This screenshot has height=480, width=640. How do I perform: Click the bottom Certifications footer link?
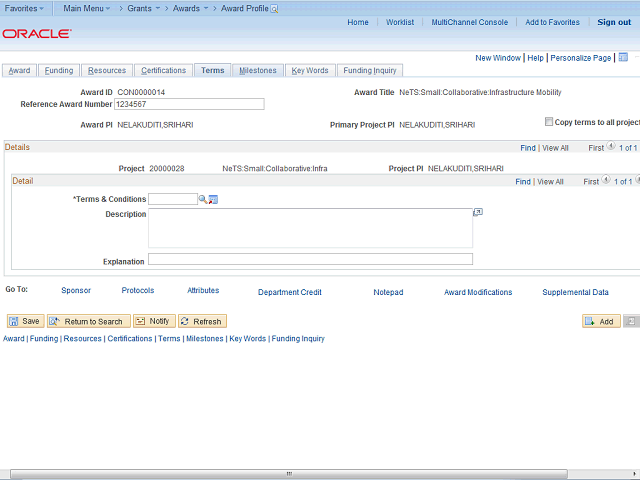pos(130,338)
